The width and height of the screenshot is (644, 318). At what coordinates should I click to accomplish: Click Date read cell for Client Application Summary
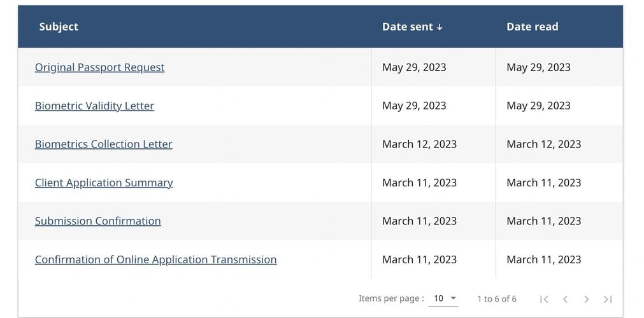tap(543, 183)
